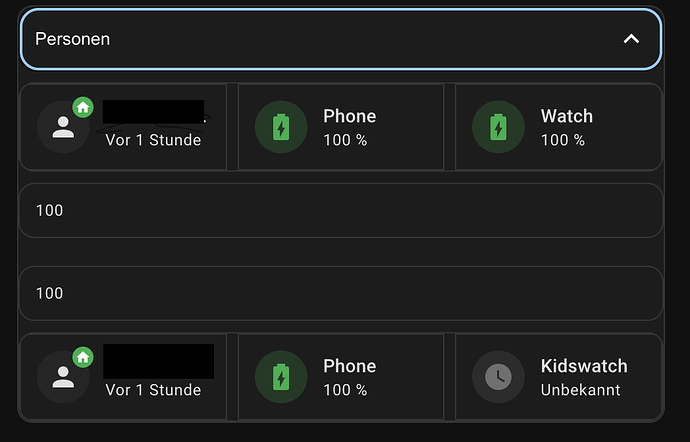Screen dimensions: 690x442
Task: Click the lower row showing value 100
Action: pos(340,293)
